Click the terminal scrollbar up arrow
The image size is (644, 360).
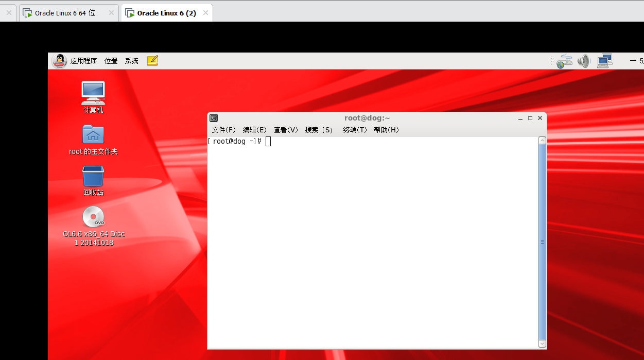click(x=542, y=140)
